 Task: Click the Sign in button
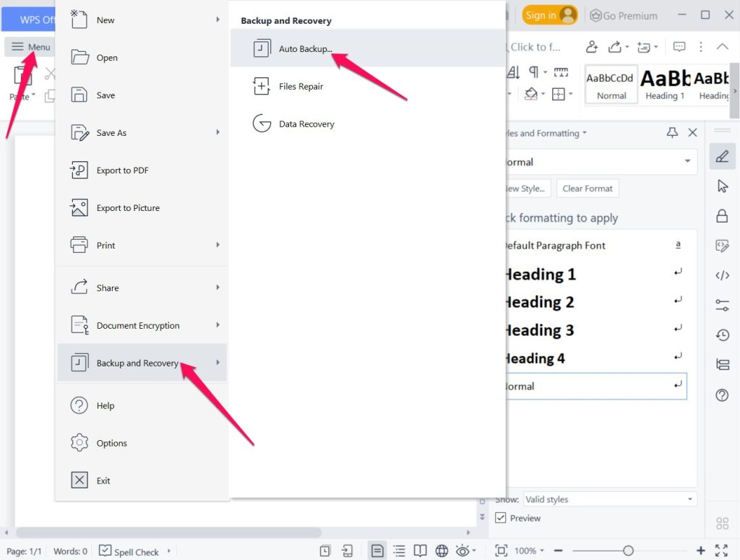pos(549,14)
